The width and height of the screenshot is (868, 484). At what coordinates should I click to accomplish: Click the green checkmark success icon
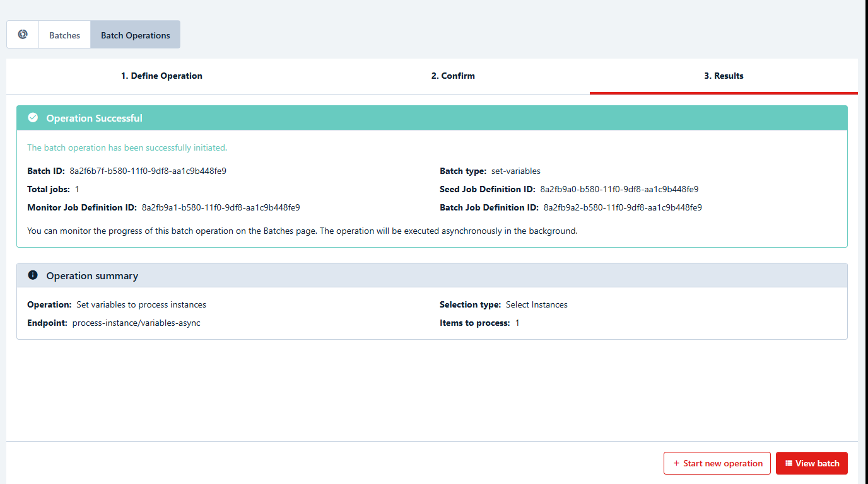[33, 118]
